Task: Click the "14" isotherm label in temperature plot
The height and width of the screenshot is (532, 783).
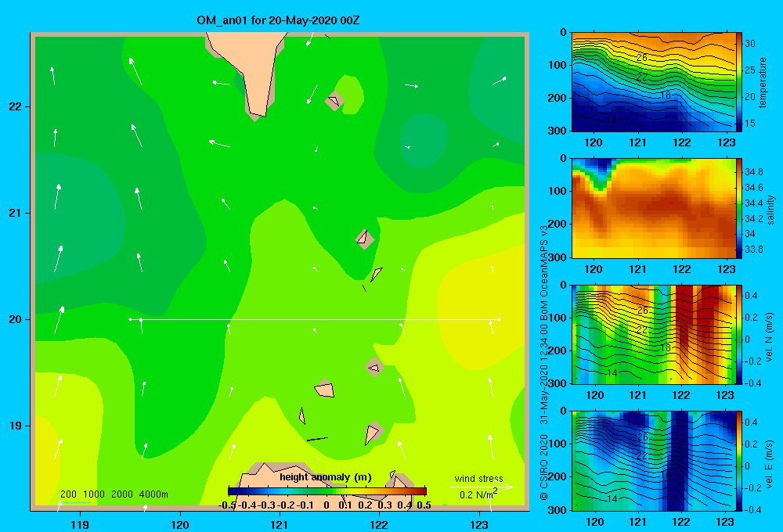Action: (x=612, y=120)
